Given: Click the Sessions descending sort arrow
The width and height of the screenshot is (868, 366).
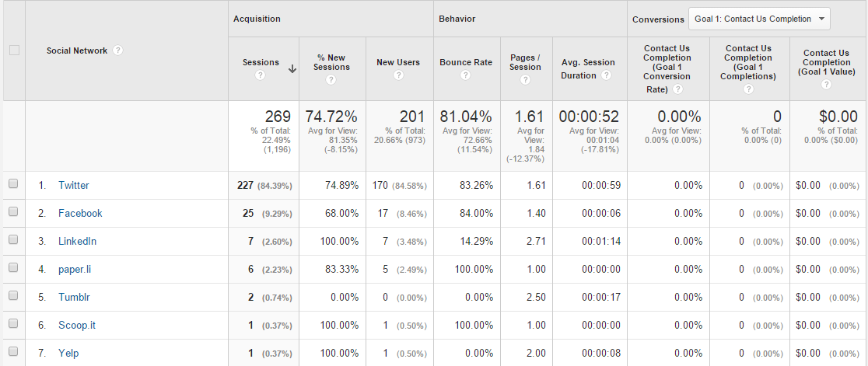Looking at the screenshot, I should (292, 68).
